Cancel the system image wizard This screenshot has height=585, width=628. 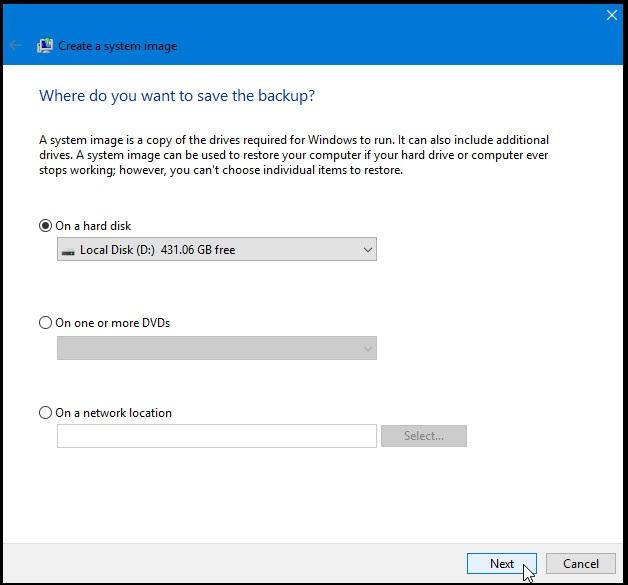click(x=580, y=564)
